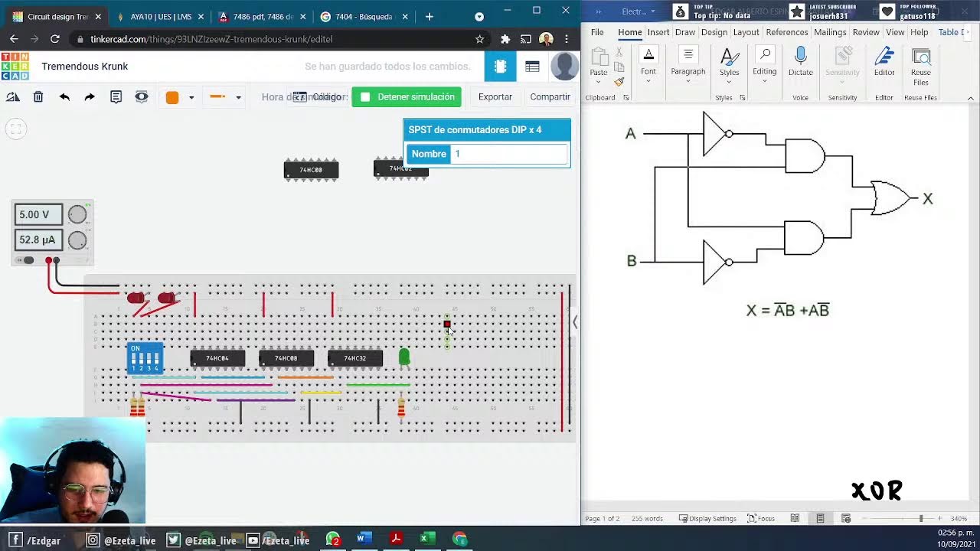Viewport: 980px width, 551px height.
Task: Expand Styles gallery dropdown
Action: tap(729, 82)
